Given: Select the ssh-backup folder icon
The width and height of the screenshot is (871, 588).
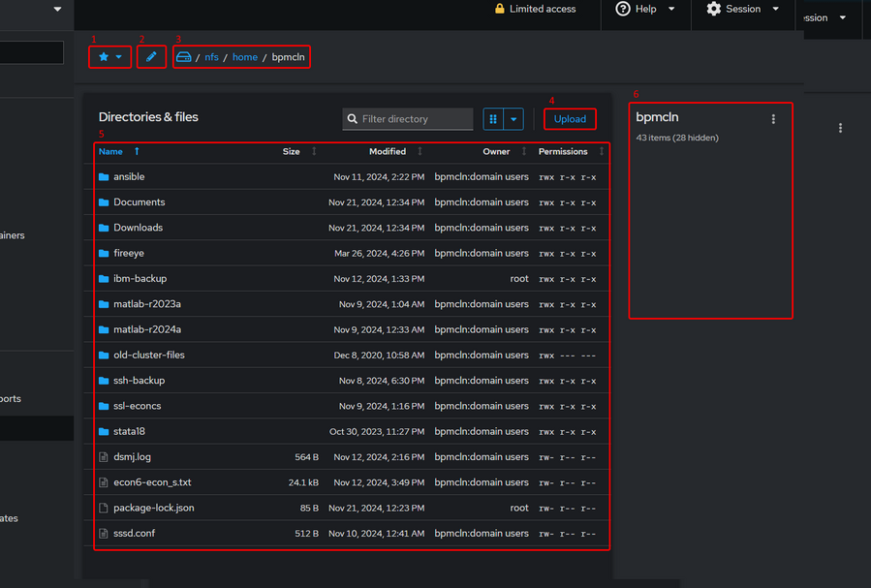Looking at the screenshot, I should (104, 381).
